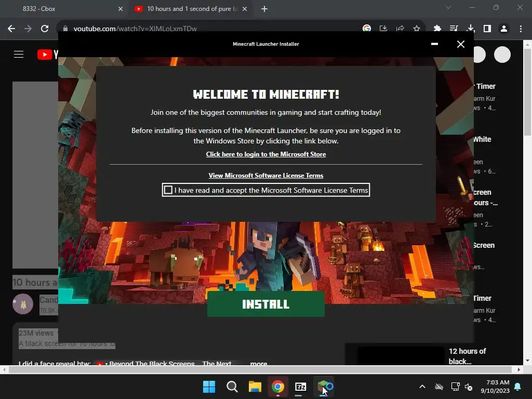Image resolution: width=532 pixels, height=399 pixels.
Task: Go back to the previous page
Action: (11, 29)
